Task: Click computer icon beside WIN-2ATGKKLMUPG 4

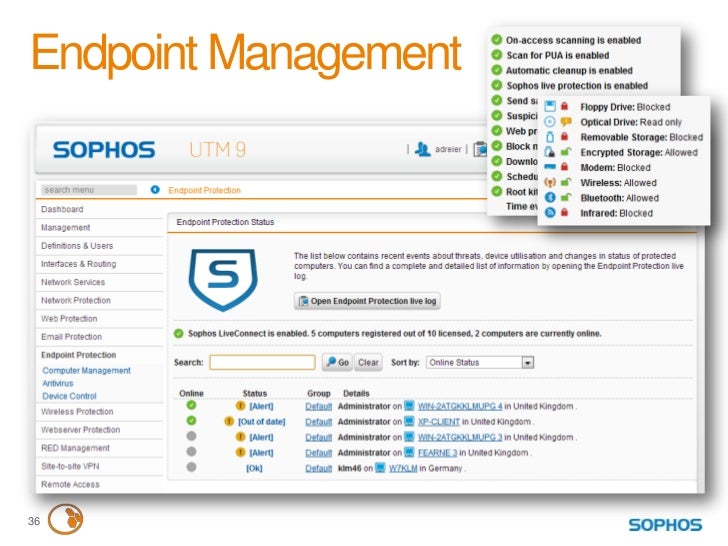Action: coord(409,406)
